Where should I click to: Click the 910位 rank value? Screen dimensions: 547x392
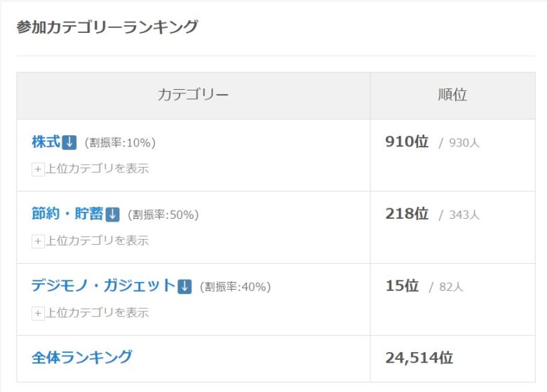[407, 142]
